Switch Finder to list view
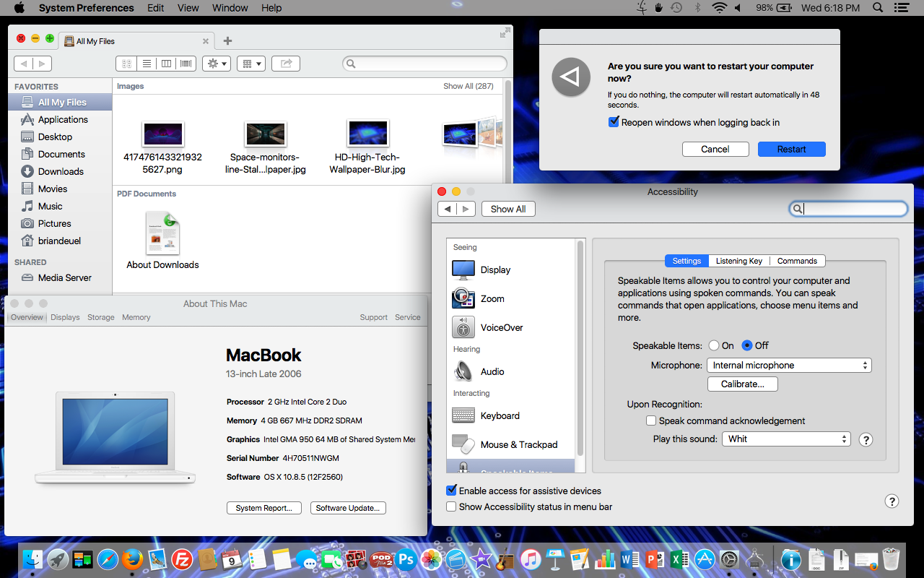Screen dimensions: 924x578 [147, 64]
